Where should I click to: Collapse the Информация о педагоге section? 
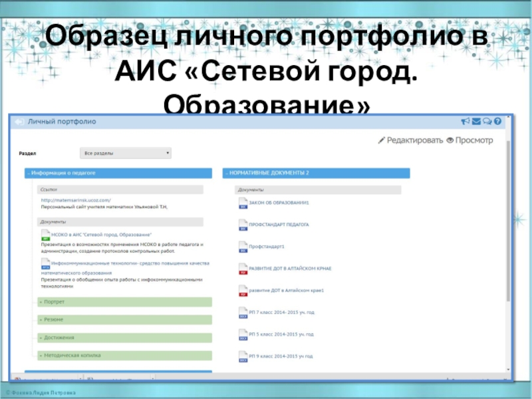pyautogui.click(x=118, y=173)
